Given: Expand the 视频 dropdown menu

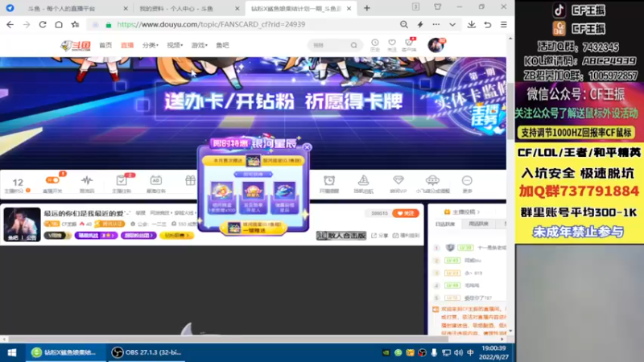Looking at the screenshot, I should (x=175, y=45).
